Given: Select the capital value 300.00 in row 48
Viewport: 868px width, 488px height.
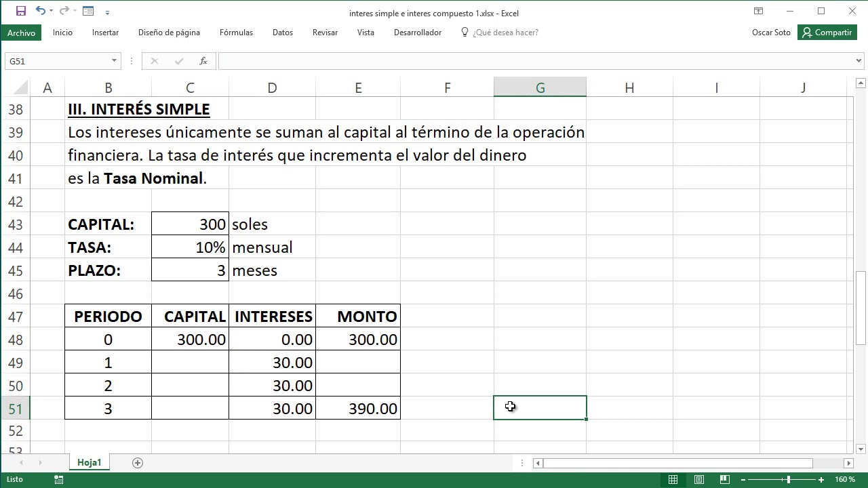Looking at the screenshot, I should click(x=190, y=340).
